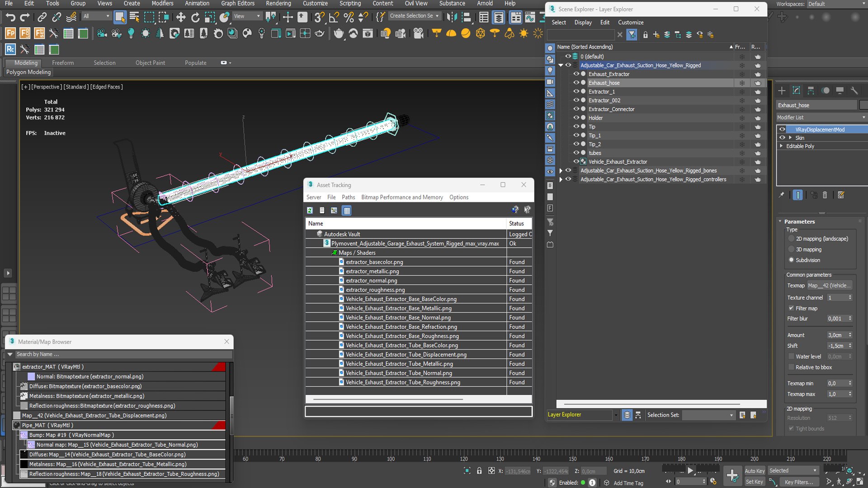Screen dimensions: 868x488
Task: Click the Undo arrow icon
Action: coord(10,18)
